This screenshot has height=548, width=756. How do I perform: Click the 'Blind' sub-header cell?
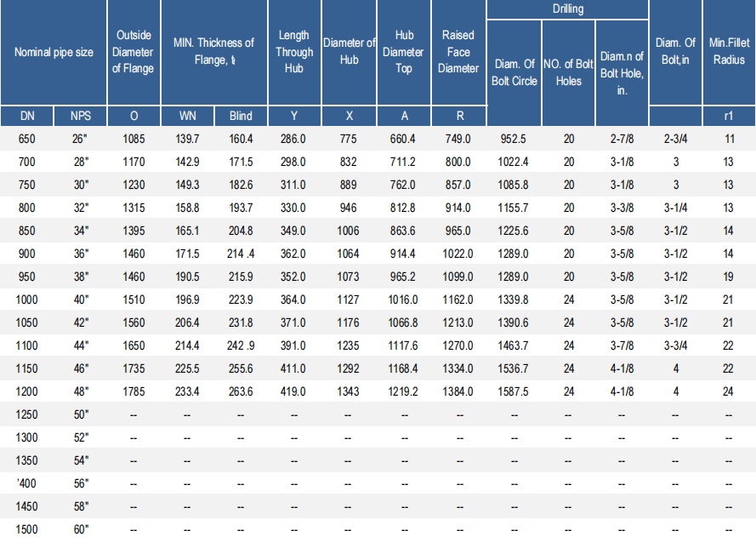click(x=241, y=116)
